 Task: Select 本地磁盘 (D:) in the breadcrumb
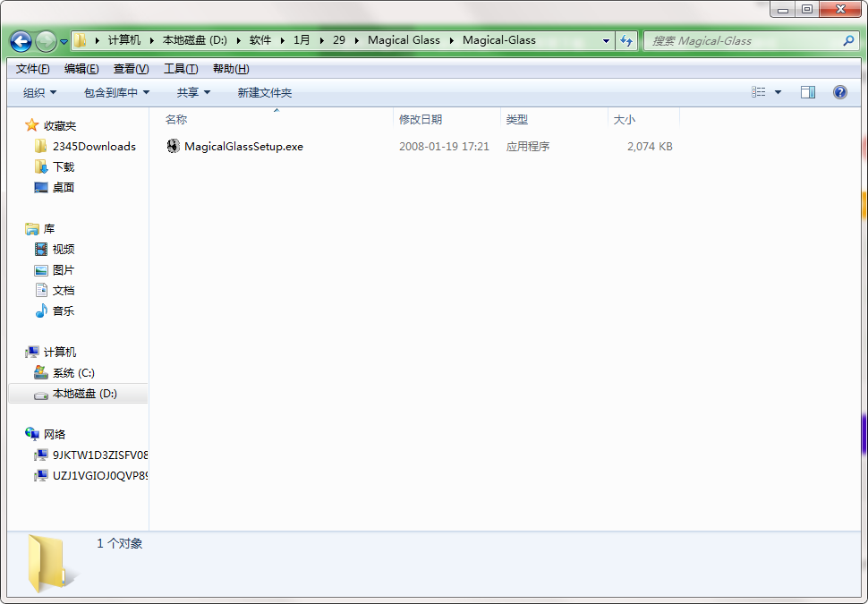(195, 40)
